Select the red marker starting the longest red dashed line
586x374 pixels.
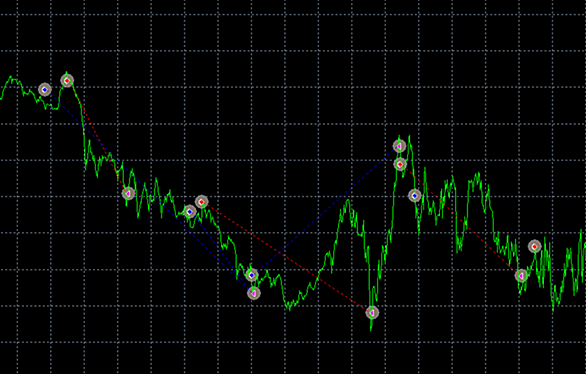pos(201,202)
